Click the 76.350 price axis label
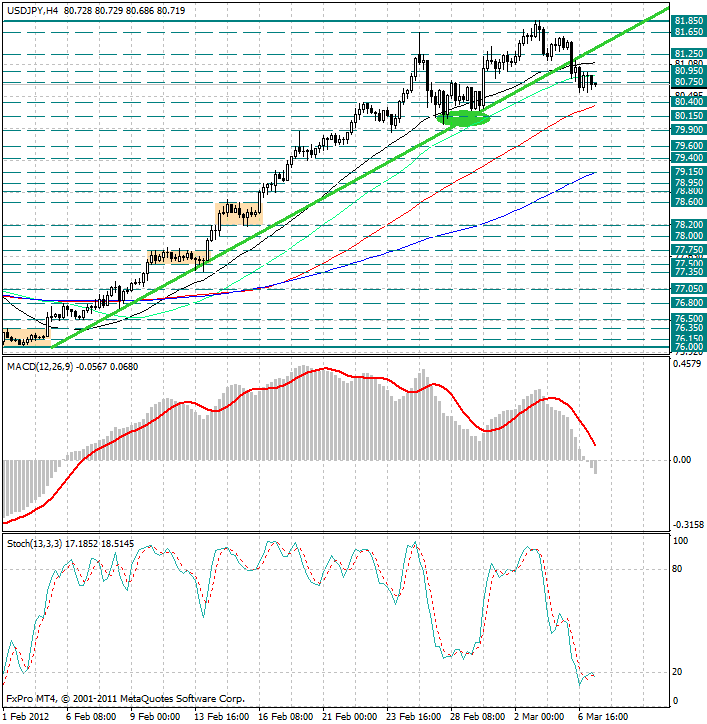 coord(689,328)
